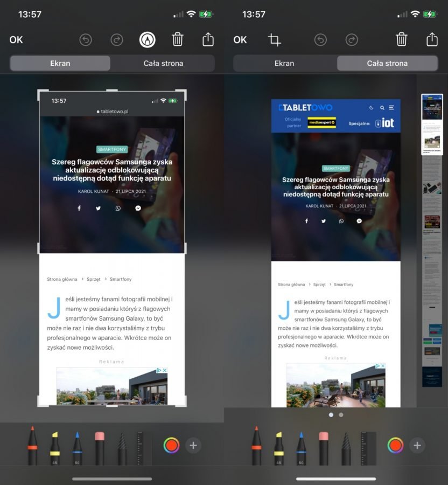Switch to Ekran tab in left editor

pos(60,64)
